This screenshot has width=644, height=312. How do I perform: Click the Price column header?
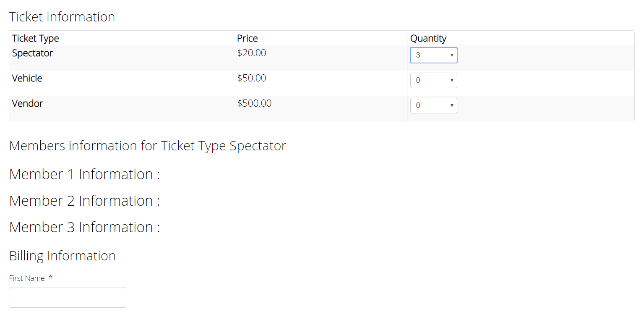pyautogui.click(x=248, y=39)
